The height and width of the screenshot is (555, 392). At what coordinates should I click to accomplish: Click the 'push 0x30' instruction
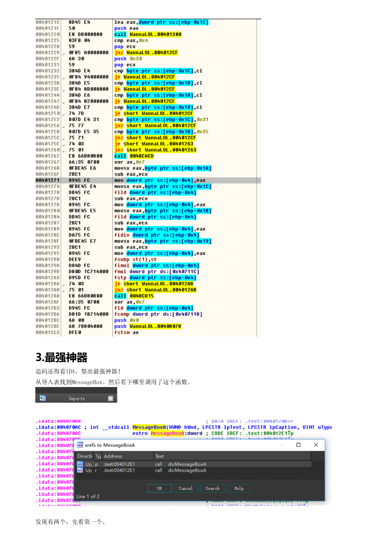(128, 59)
